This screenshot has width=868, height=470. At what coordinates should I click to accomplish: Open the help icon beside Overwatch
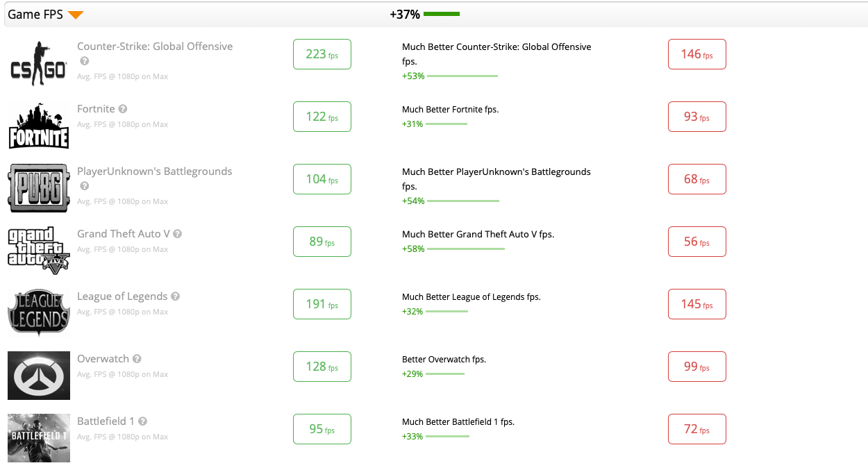tap(137, 359)
